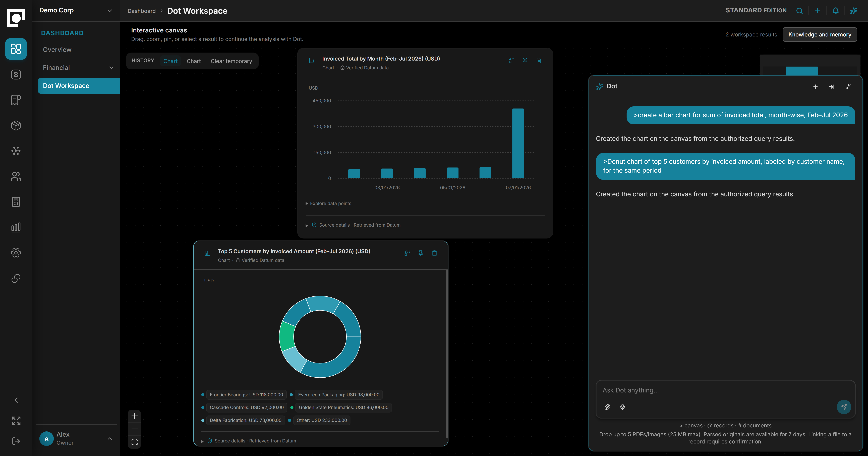This screenshot has height=456, width=868.
Task: Open Overview in the dashboard menu
Action: [57, 49]
